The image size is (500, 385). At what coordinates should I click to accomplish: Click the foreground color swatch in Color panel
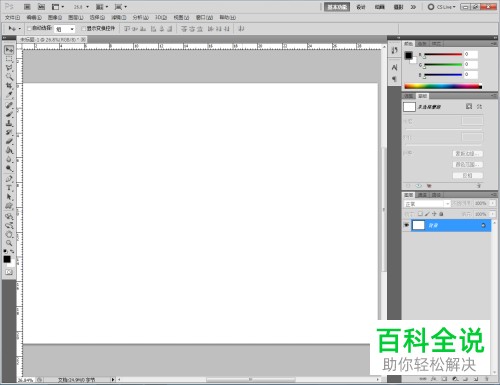[x=408, y=56]
